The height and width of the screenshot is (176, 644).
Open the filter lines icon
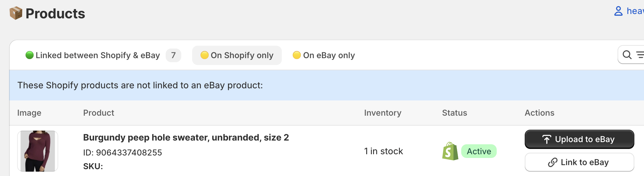[640, 55]
